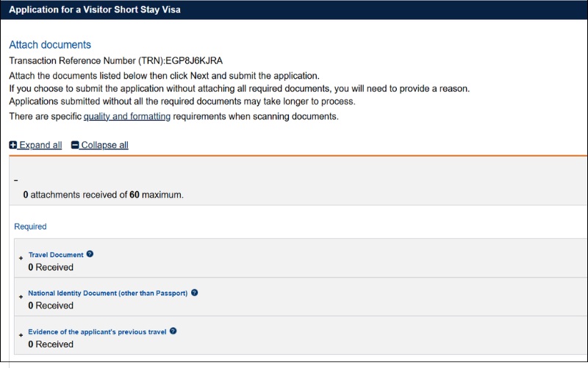
Task: Open help for National Identity Document
Action: click(195, 292)
